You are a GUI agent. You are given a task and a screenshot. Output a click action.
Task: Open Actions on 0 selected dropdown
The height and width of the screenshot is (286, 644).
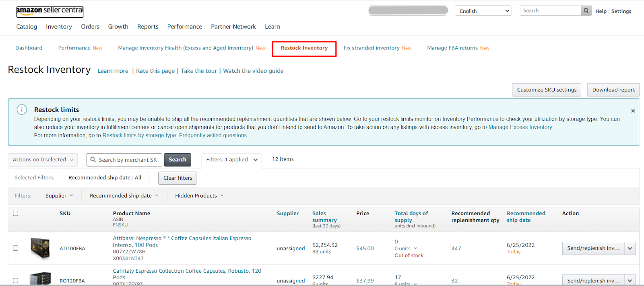coord(43,160)
